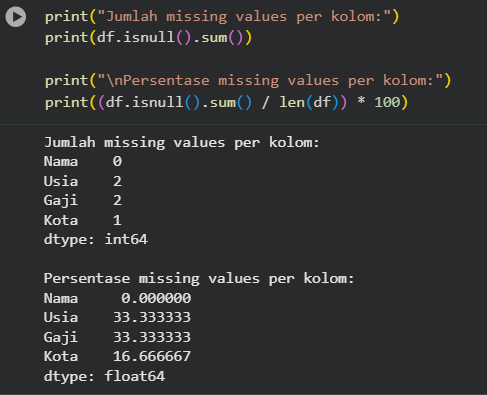This screenshot has width=487, height=395.
Task: Click the dtype: float64 output line
Action: [104, 376]
